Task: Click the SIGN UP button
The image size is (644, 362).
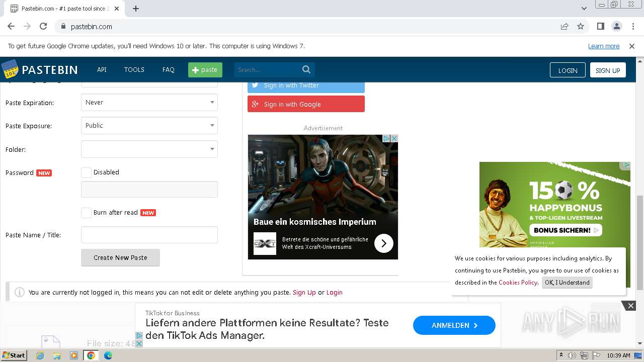Action: (608, 70)
